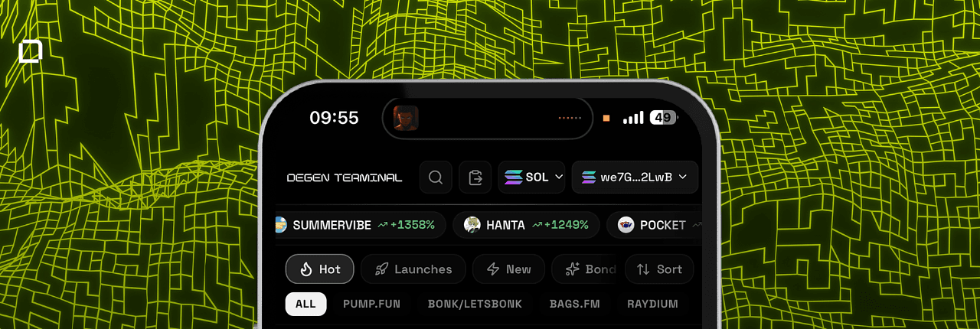Filter by BONK/LETSBONK platform

pyautogui.click(x=475, y=304)
